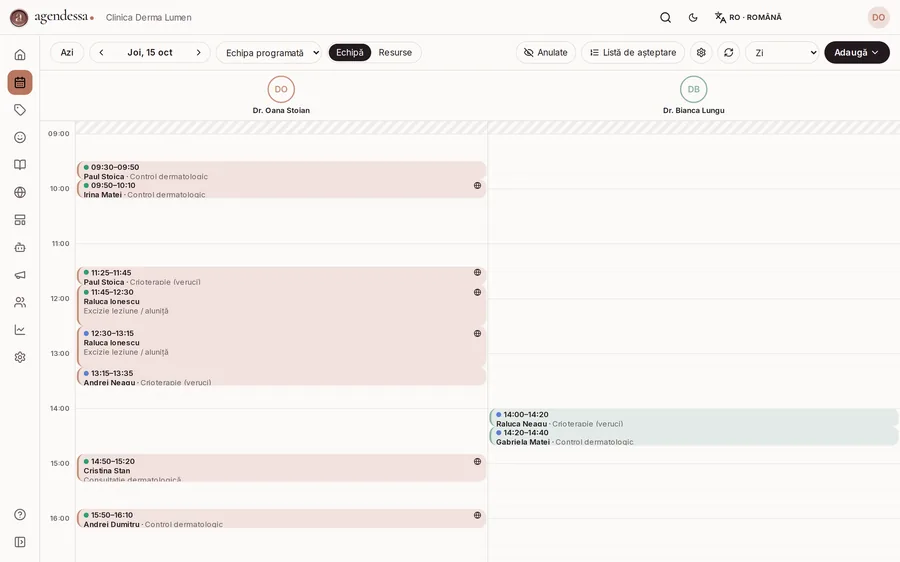Switch to Resurse view toggle
The image size is (900, 562).
(x=395, y=52)
